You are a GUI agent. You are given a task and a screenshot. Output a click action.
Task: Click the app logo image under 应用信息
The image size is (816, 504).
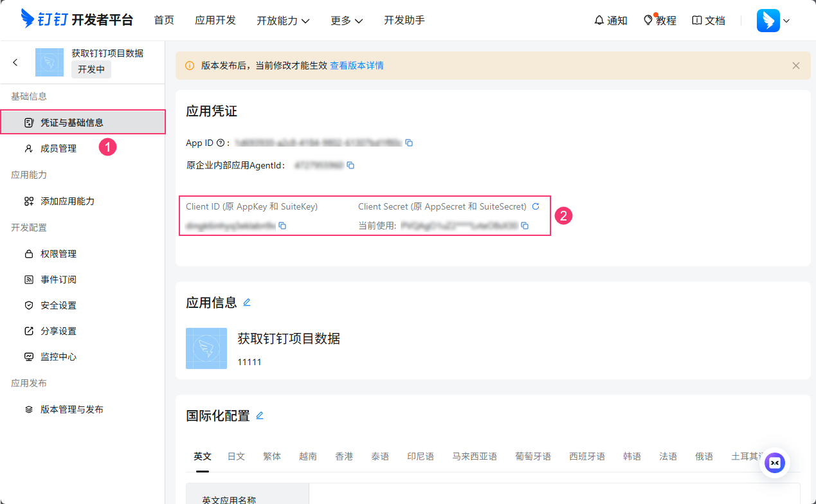click(x=206, y=348)
